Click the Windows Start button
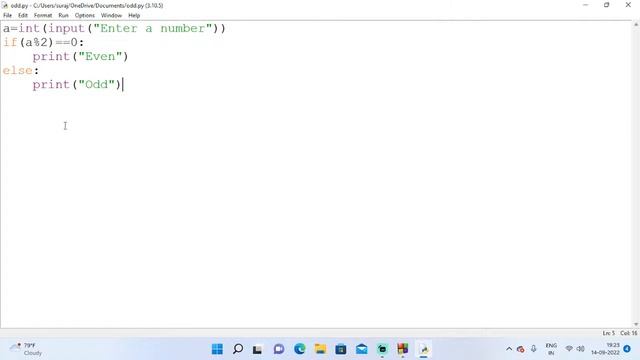640x360 pixels. point(217,349)
